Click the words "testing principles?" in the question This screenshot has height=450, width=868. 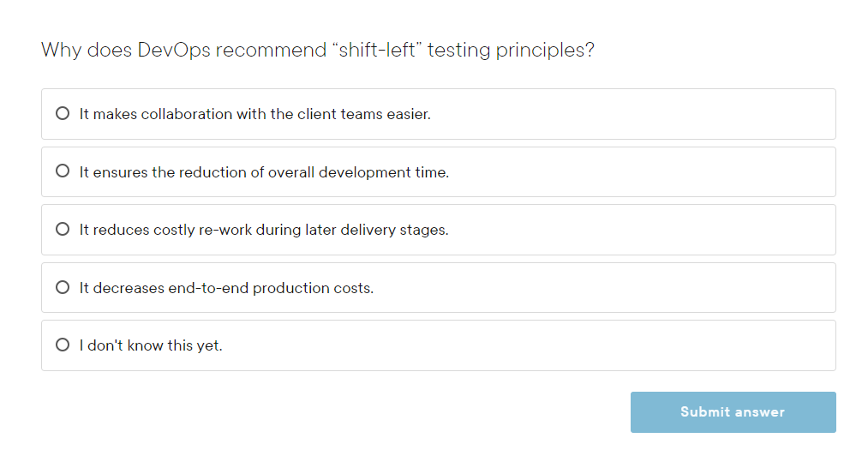click(x=511, y=50)
